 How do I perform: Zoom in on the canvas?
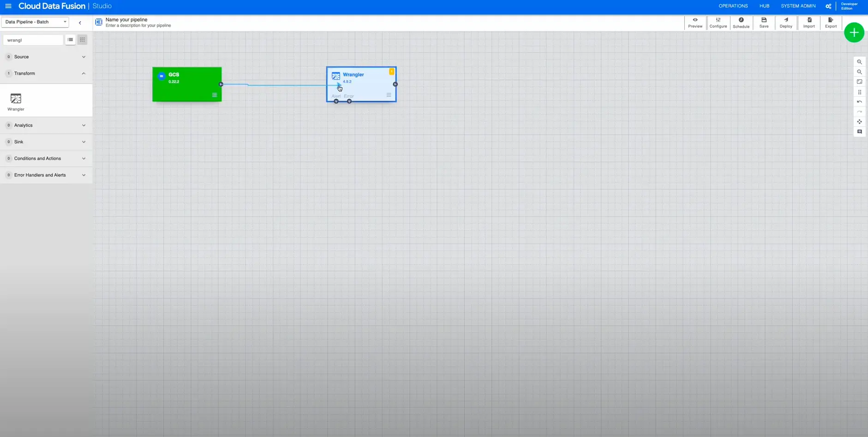[859, 62]
